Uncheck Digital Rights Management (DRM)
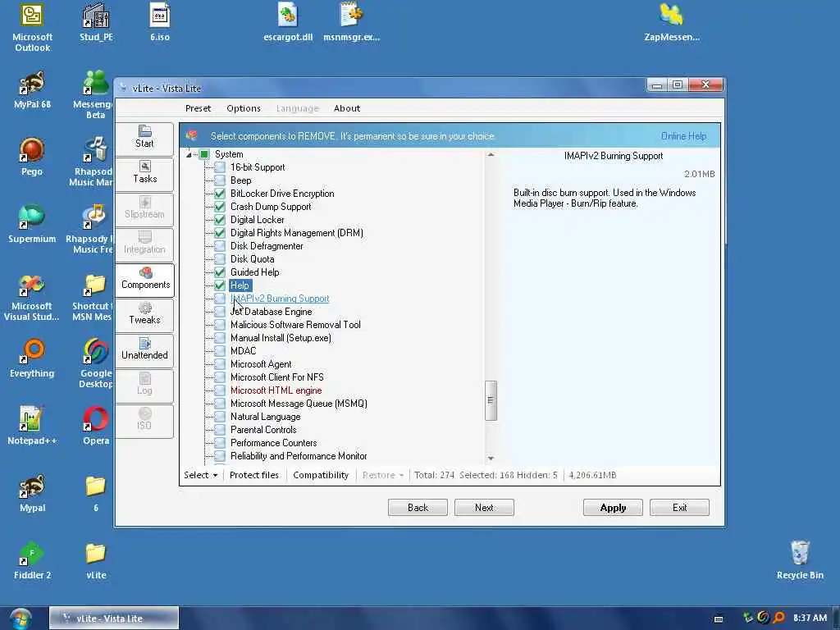Viewport: 840px width, 630px height. coord(220,233)
